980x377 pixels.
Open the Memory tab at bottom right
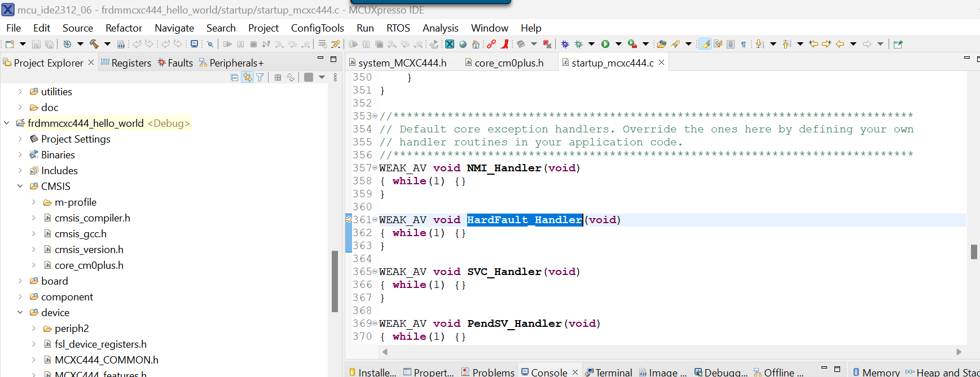click(877, 372)
